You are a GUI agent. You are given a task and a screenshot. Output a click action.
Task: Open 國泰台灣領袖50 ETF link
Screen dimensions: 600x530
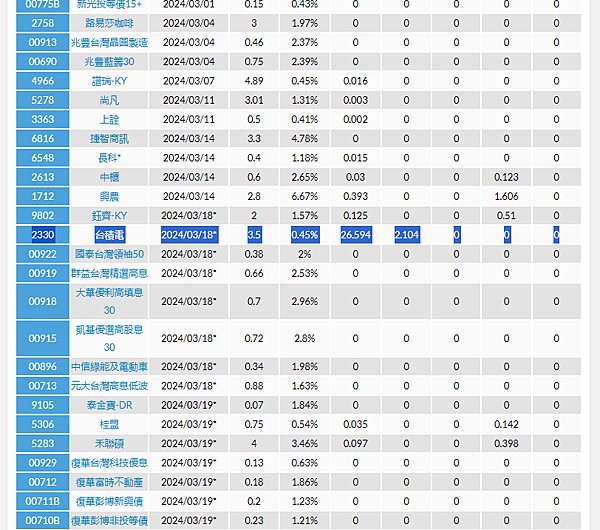pos(109,254)
